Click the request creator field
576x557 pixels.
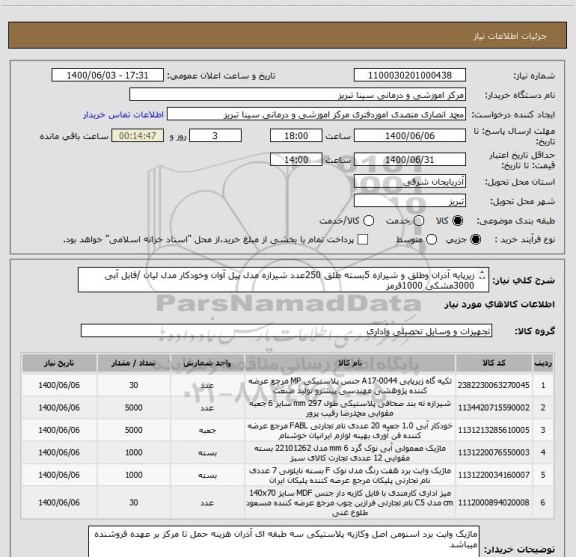click(316, 114)
